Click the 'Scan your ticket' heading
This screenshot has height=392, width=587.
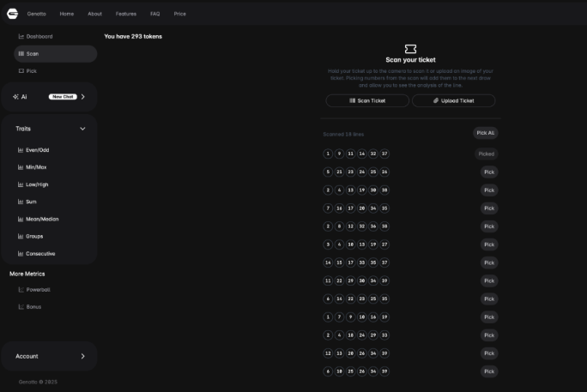pyautogui.click(x=410, y=60)
